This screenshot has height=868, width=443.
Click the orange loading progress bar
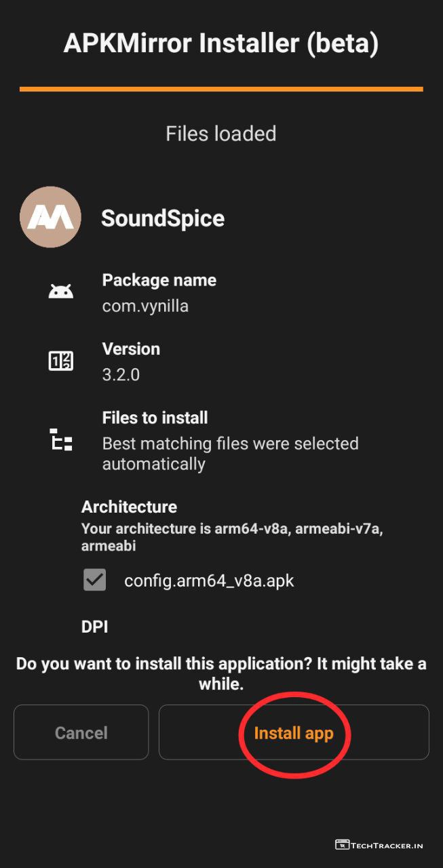coord(221,89)
